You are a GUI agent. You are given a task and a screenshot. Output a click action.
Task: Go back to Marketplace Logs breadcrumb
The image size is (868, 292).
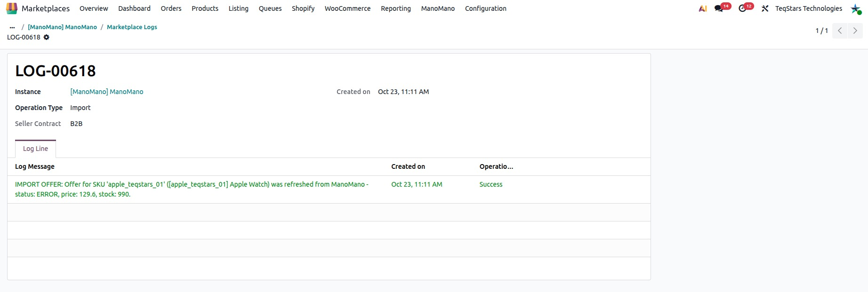coord(132,27)
